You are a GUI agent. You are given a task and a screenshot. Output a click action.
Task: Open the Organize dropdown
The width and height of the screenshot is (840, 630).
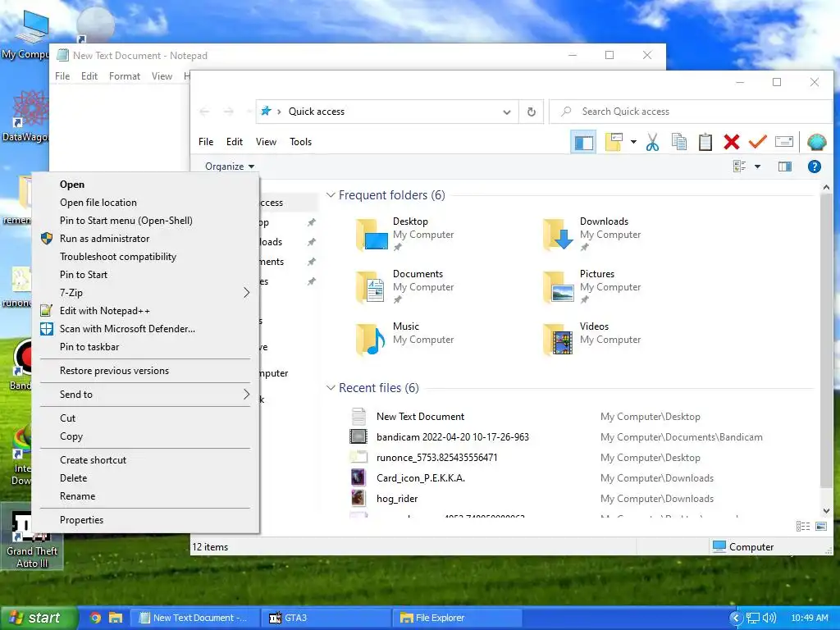[230, 167]
